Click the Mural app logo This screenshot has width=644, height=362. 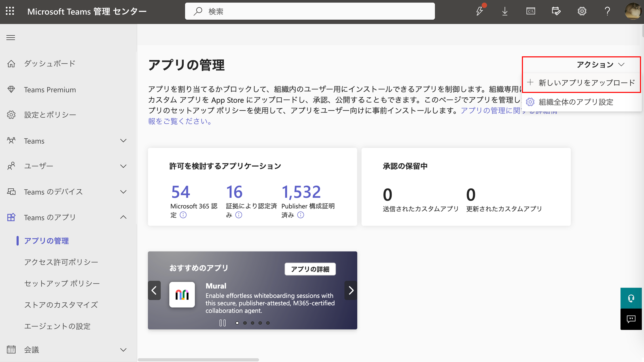(182, 294)
